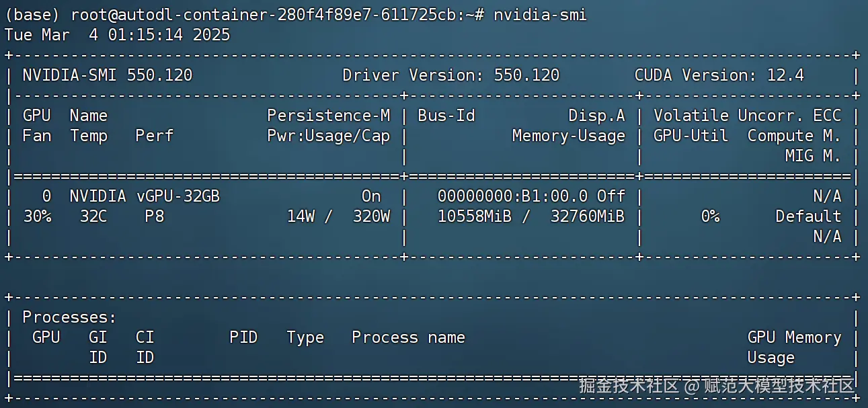
Task: Click the power cap value 320W
Action: point(371,216)
